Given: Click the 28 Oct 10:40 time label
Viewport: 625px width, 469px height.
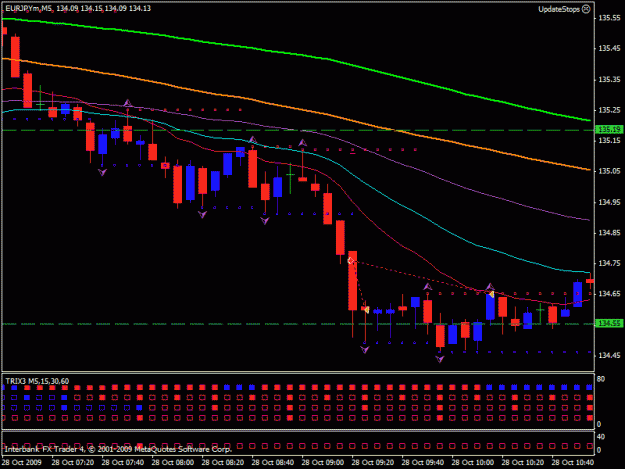Looking at the screenshot, I should point(573,462).
